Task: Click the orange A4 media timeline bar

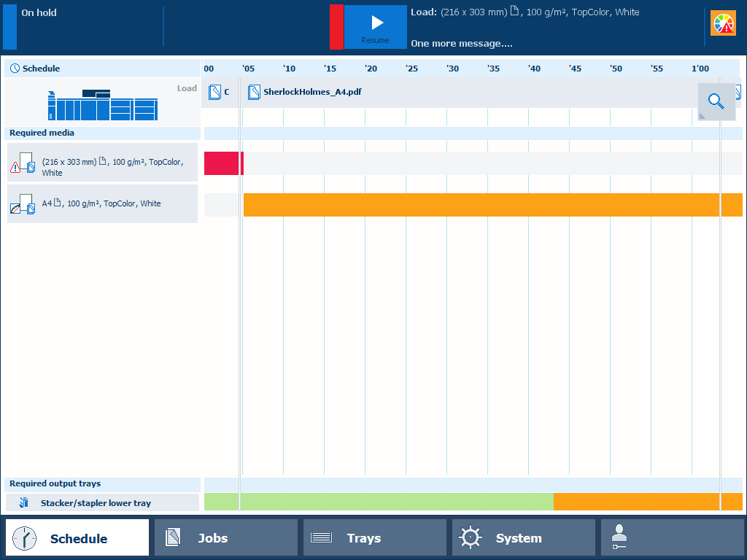Action: point(481,205)
